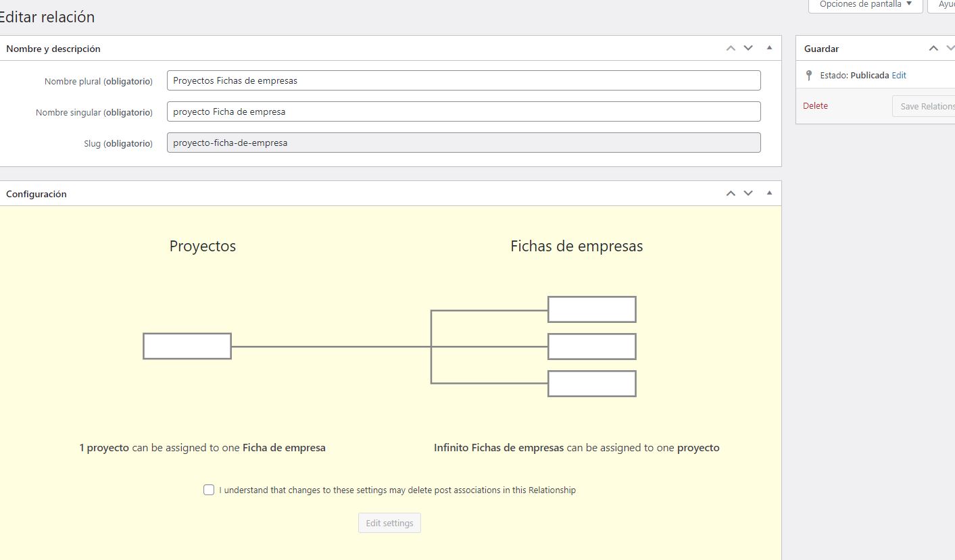955x560 pixels.
Task: Move Nombre y descripción panel down
Action: coord(748,48)
